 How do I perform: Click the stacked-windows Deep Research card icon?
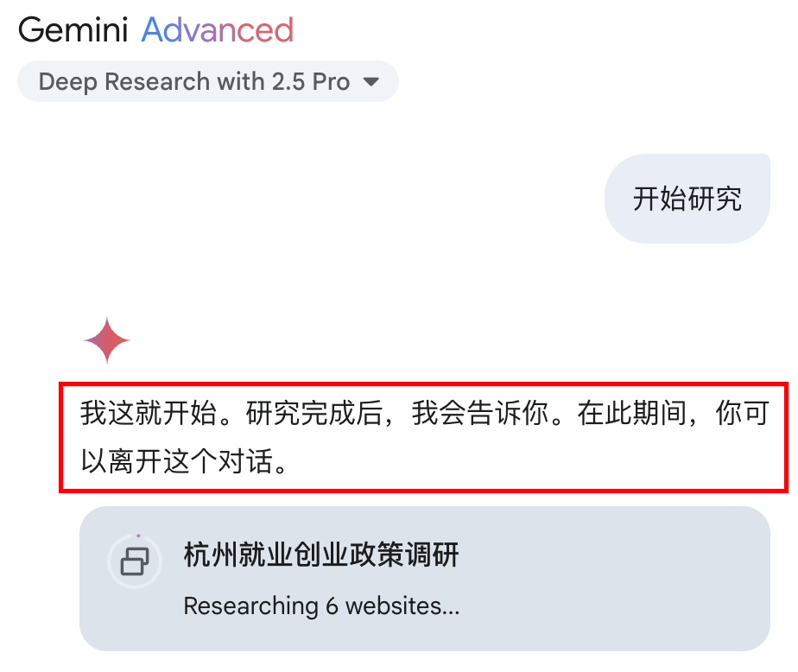pyautogui.click(x=135, y=561)
